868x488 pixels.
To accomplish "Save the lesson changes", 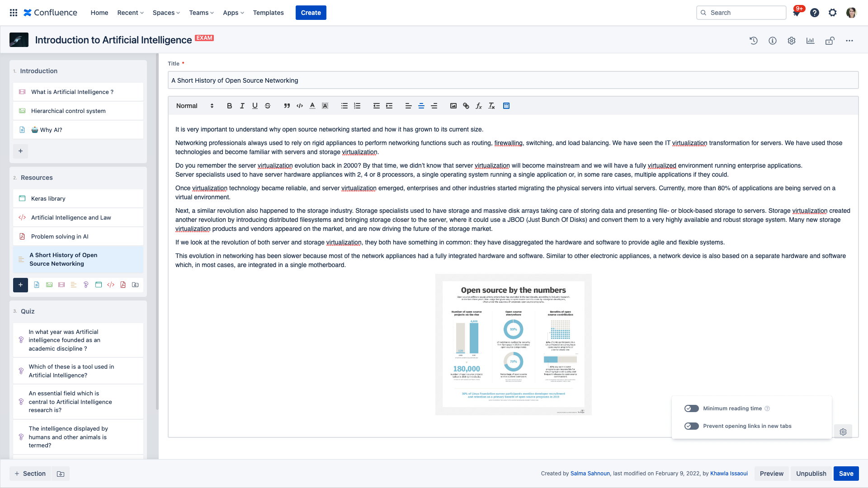I will point(846,474).
